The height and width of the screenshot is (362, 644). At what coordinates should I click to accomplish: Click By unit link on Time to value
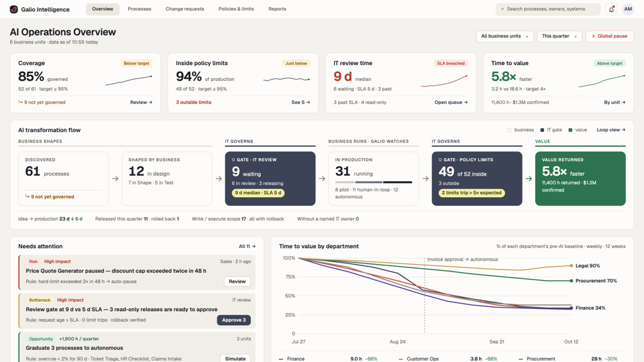[614, 102]
